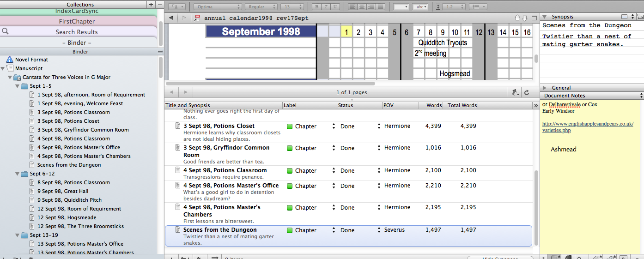Toggle italic formatting in the format bar

tap(326, 6)
